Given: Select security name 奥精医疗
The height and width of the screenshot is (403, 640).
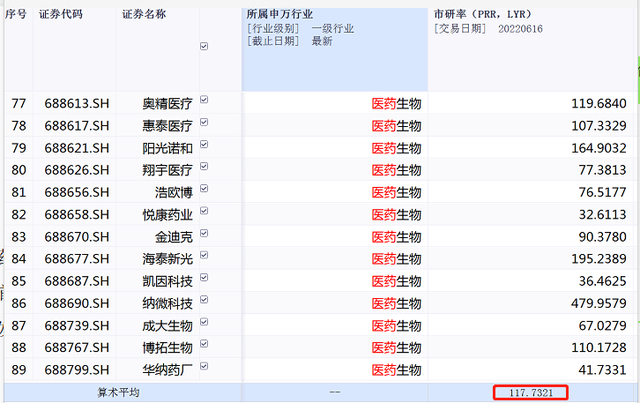Looking at the screenshot, I should tap(167, 104).
